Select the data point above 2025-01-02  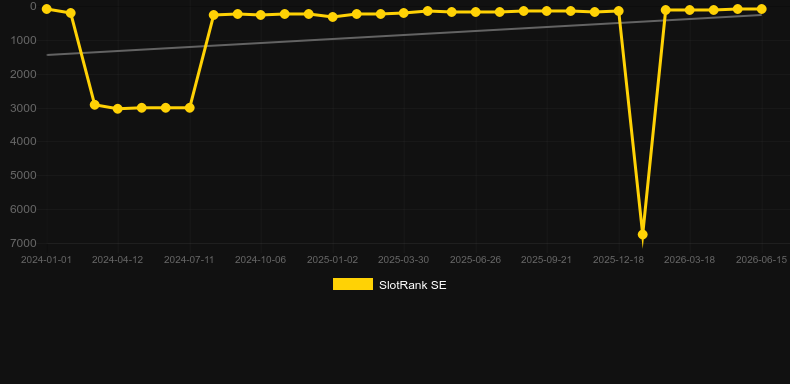point(333,17)
